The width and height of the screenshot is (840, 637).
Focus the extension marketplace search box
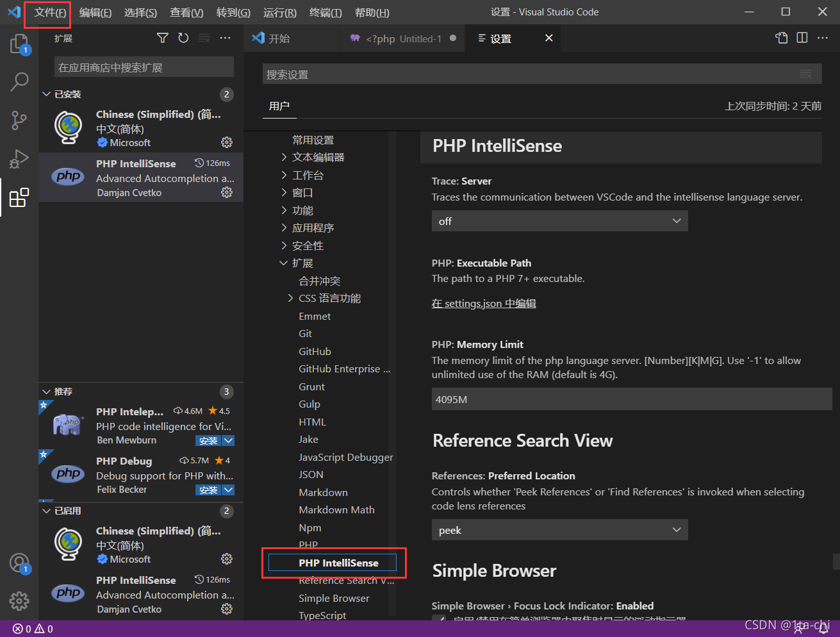point(144,67)
